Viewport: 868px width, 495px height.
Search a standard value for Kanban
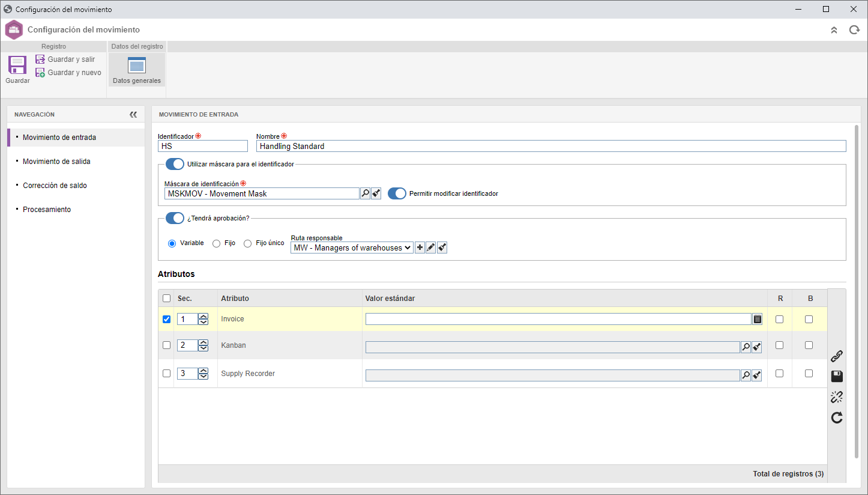point(746,346)
